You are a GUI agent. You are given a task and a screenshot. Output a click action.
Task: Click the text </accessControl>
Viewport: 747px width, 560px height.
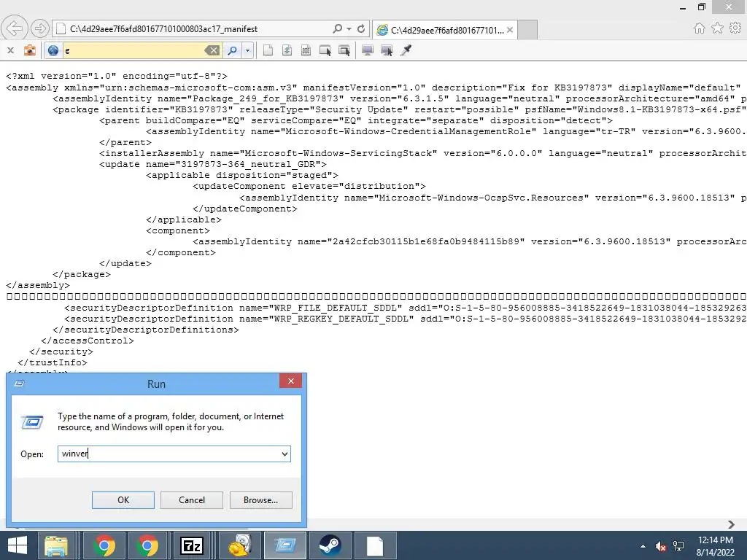(x=88, y=341)
